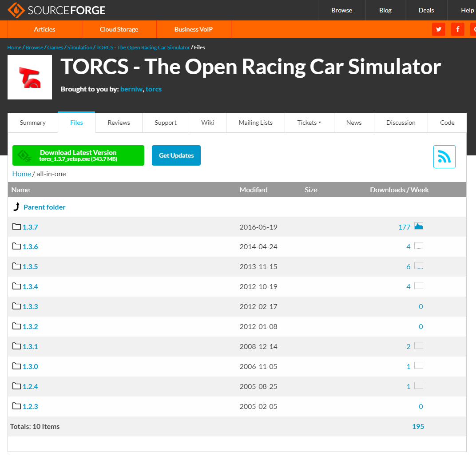
Task: Click the folder icon for 1.3.5
Action: [x=17, y=266]
